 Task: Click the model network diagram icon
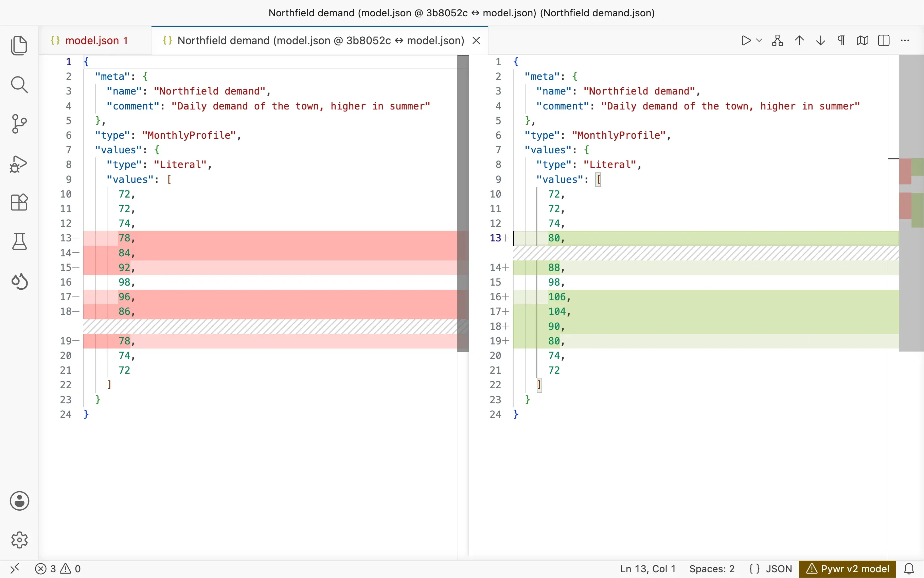777,40
